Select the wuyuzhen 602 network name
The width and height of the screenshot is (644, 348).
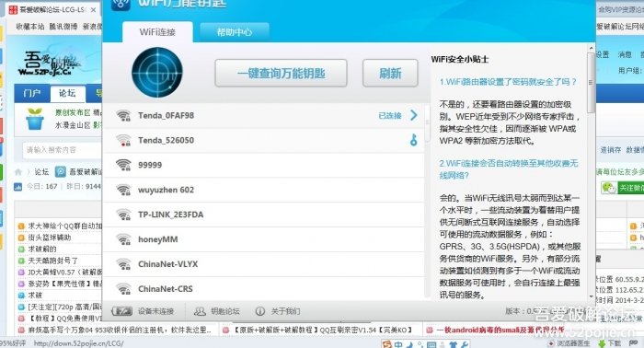coord(166,190)
